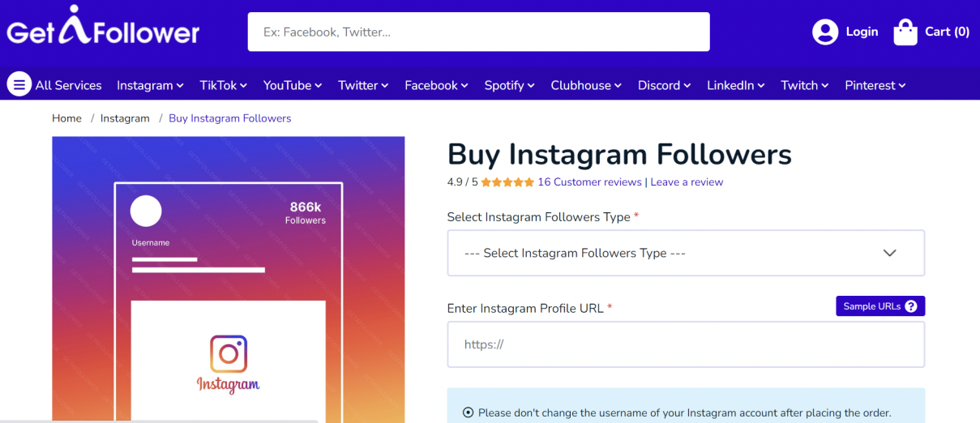The width and height of the screenshot is (980, 423).
Task: Open the Pinterest menu chevron
Action: point(901,85)
